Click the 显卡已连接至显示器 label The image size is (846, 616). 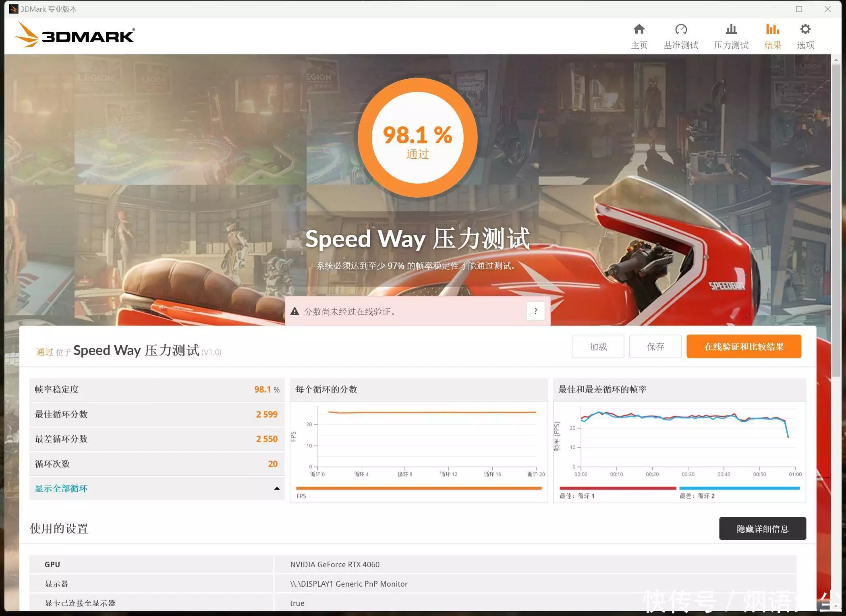80,603
